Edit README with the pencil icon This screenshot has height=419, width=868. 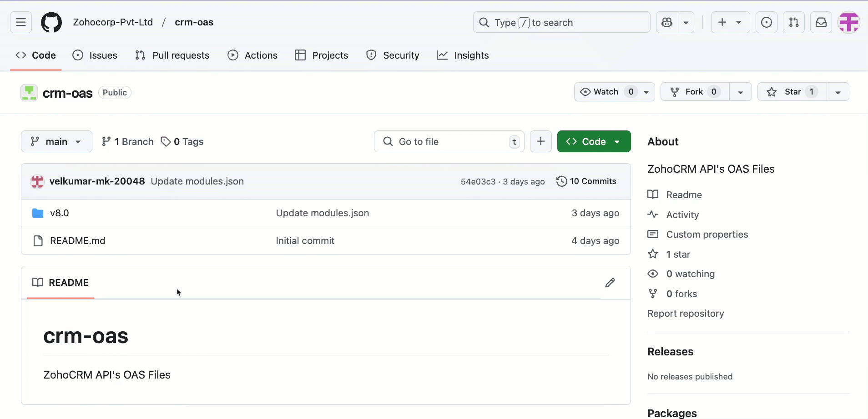point(610,283)
